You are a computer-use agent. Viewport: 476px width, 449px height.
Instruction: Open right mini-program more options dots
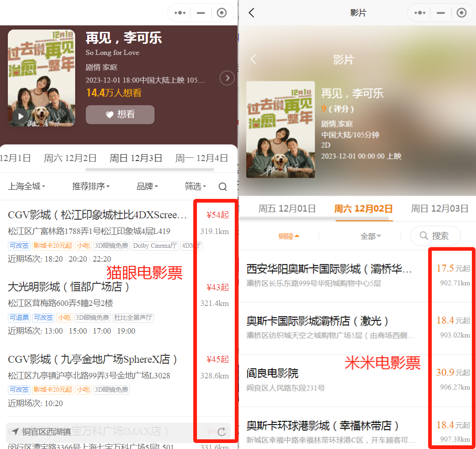tap(420, 13)
